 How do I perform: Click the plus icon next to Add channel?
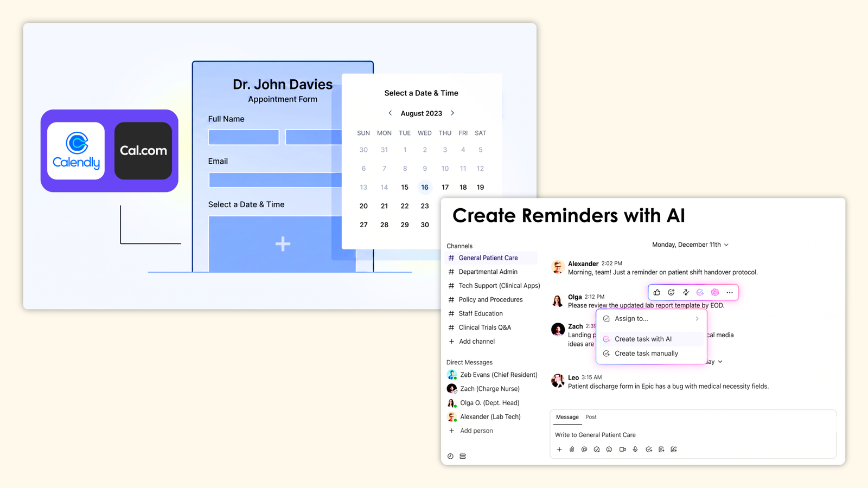pyautogui.click(x=451, y=342)
